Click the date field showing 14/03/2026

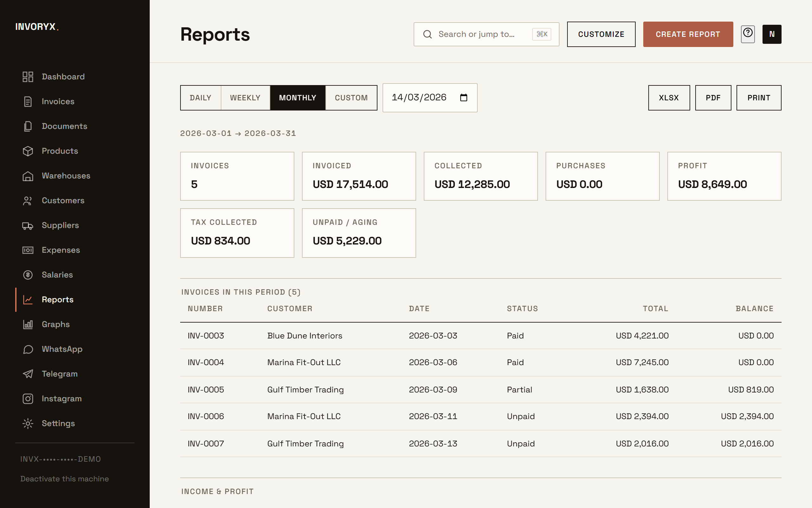[430, 98]
